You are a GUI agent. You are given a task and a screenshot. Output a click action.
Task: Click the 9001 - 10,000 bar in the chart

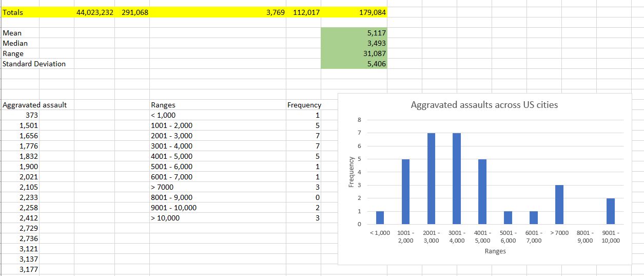(x=610, y=211)
